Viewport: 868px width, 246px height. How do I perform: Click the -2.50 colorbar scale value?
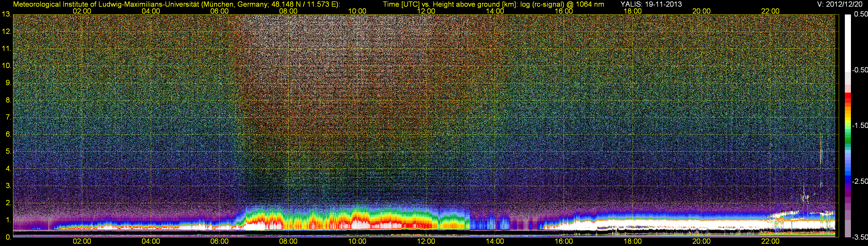pos(860,181)
